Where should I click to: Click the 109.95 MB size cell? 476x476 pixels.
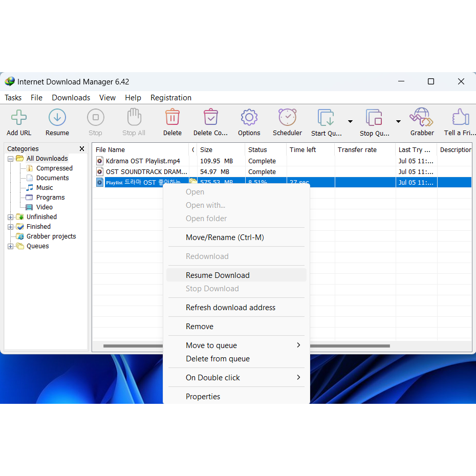pyautogui.click(x=217, y=161)
